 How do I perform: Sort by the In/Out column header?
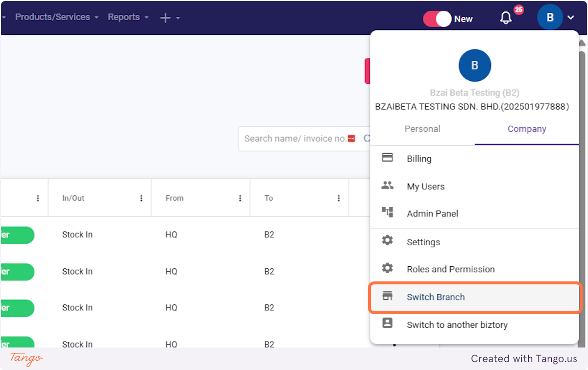pos(73,198)
